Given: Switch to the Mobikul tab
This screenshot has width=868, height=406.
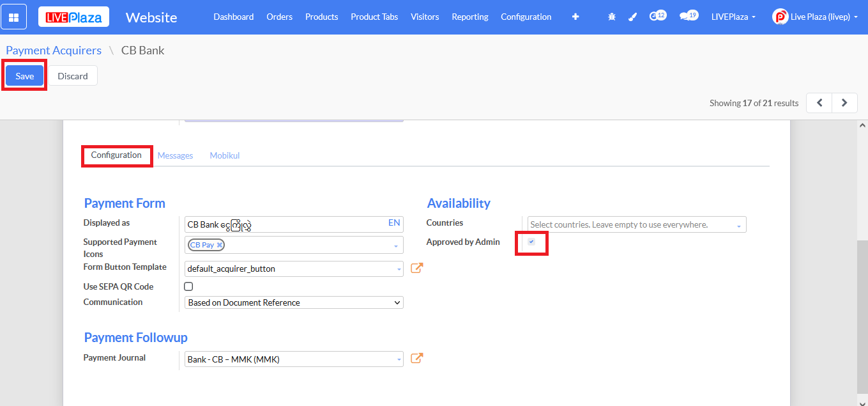Looking at the screenshot, I should pos(225,155).
